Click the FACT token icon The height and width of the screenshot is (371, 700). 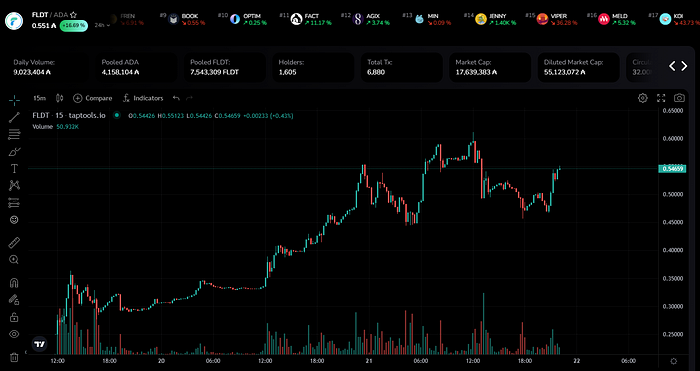pyautogui.click(x=296, y=19)
